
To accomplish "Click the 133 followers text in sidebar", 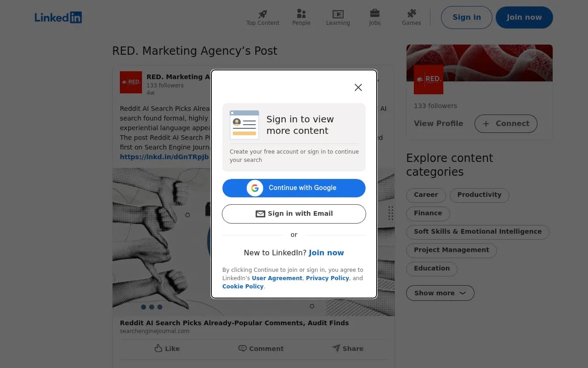I will (x=435, y=106).
